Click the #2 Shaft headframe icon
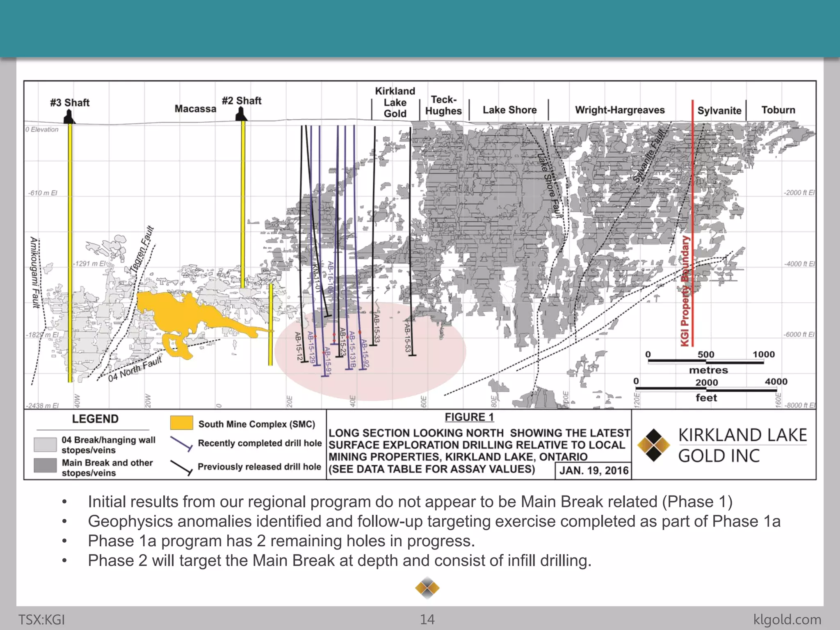This screenshot has width=840, height=630. (x=241, y=115)
